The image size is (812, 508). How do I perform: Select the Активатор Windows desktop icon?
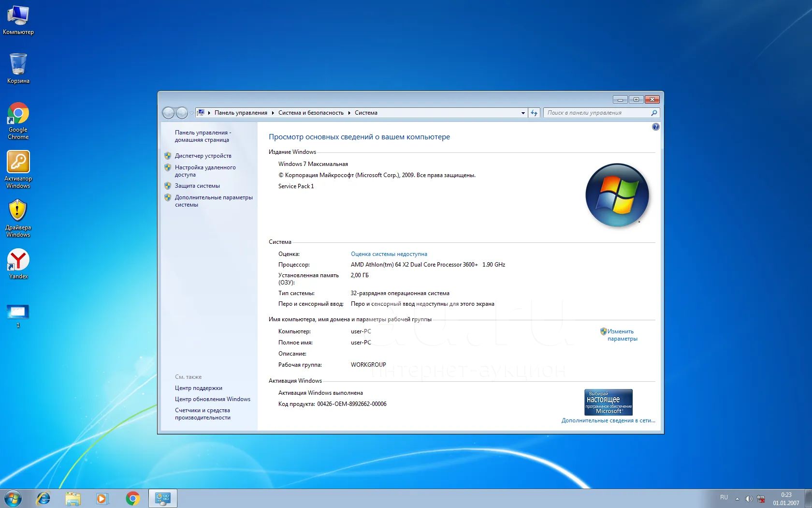point(18,169)
